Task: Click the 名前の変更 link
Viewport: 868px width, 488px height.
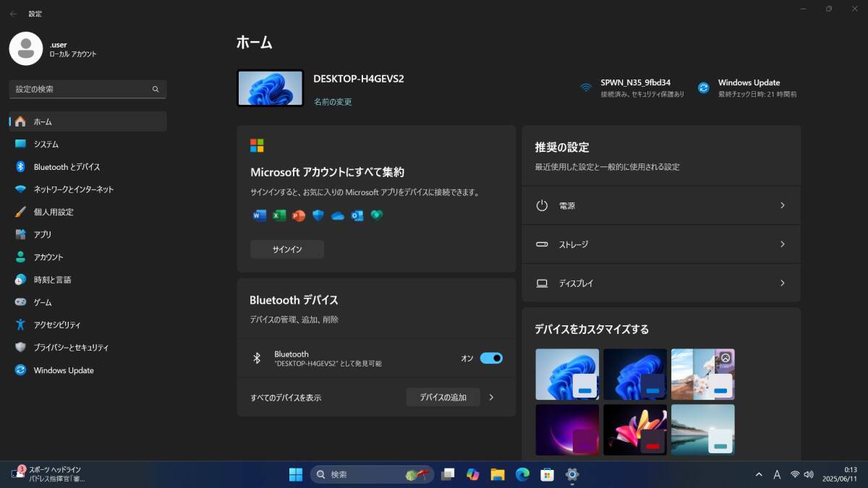Action: pyautogui.click(x=333, y=102)
